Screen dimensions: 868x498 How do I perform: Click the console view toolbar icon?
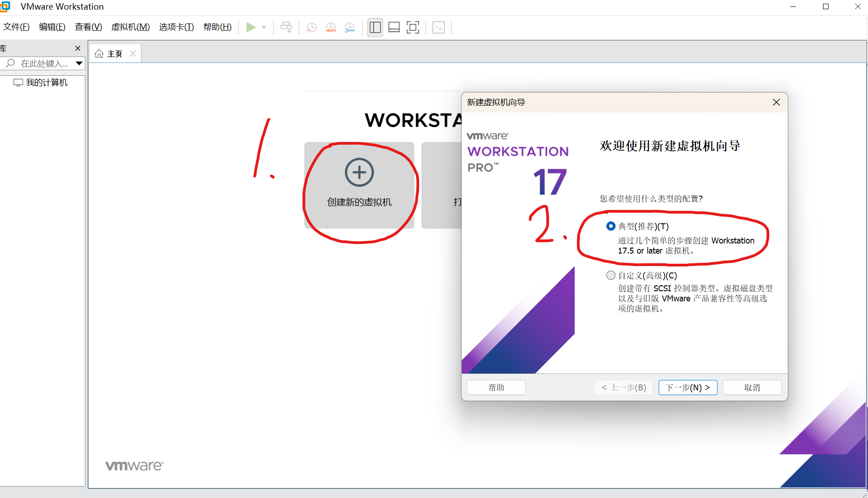[x=439, y=28]
